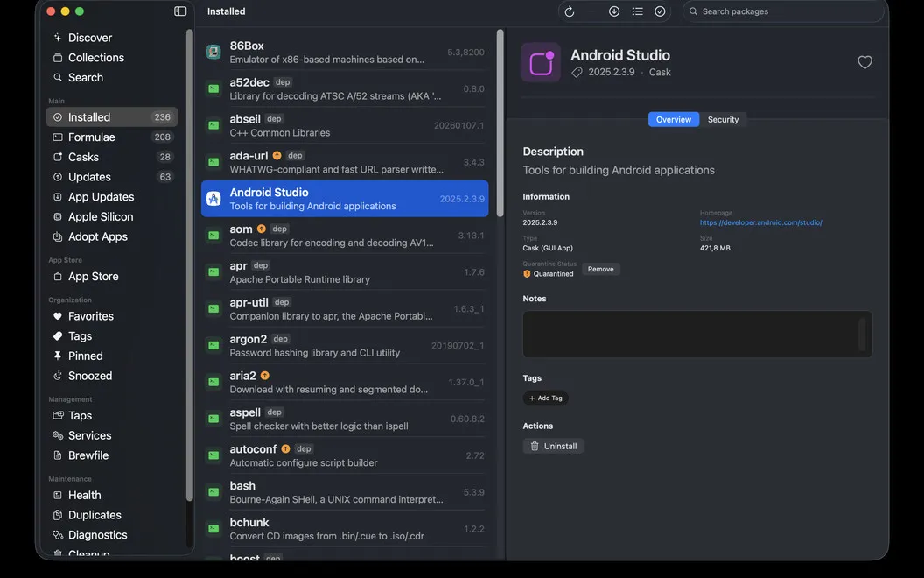Screen dimensions: 924x578
Task: Show the Formulae list
Action: click(x=112, y=137)
